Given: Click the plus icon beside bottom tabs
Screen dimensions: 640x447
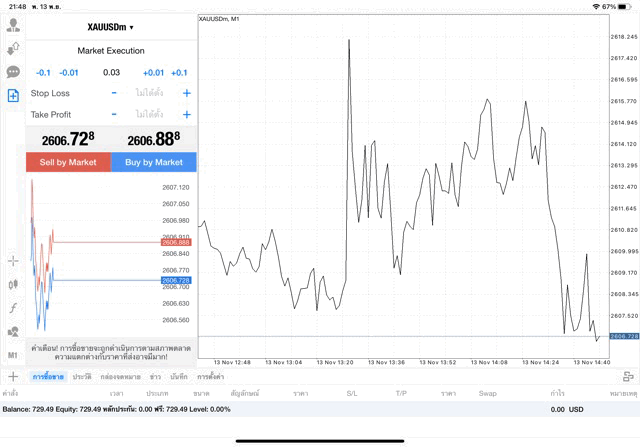Looking at the screenshot, I should (13, 376).
